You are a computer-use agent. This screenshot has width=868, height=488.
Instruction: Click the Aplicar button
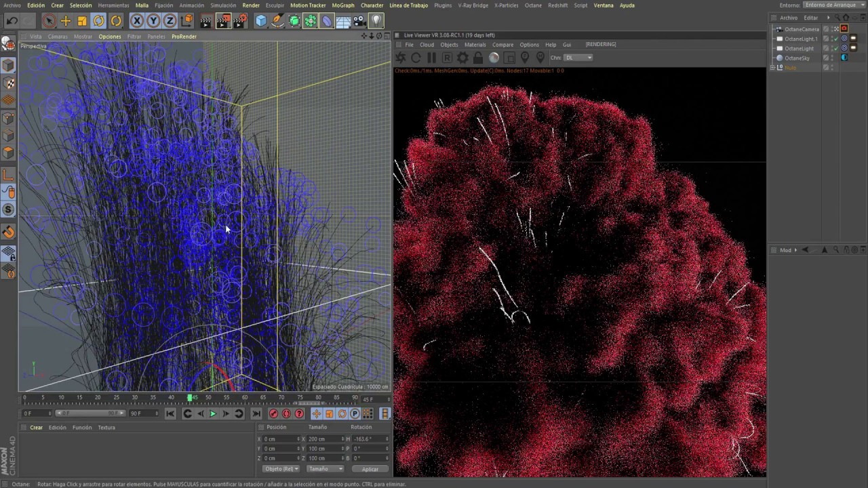370,468
